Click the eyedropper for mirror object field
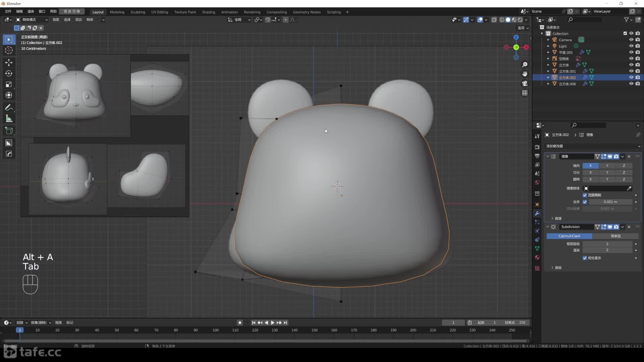This screenshot has width=644, height=362. click(629, 188)
